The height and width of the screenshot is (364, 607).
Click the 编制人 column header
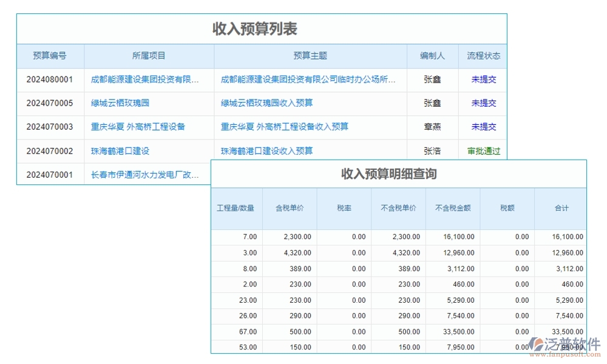coord(432,56)
